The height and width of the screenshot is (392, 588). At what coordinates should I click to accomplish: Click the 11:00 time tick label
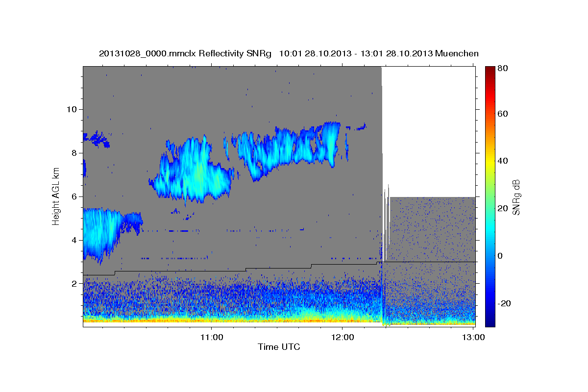[212, 337]
